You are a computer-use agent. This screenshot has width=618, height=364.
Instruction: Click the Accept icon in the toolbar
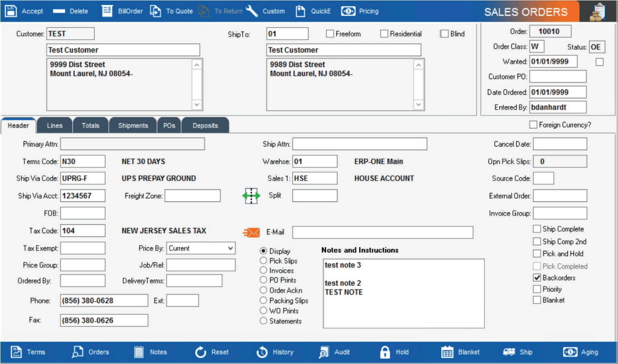[x=11, y=11]
